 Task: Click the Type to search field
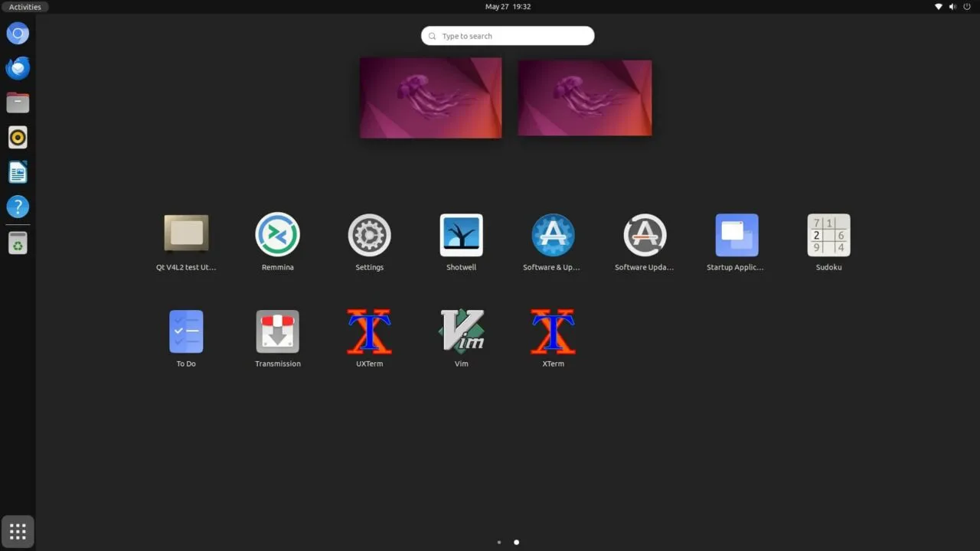(x=508, y=36)
